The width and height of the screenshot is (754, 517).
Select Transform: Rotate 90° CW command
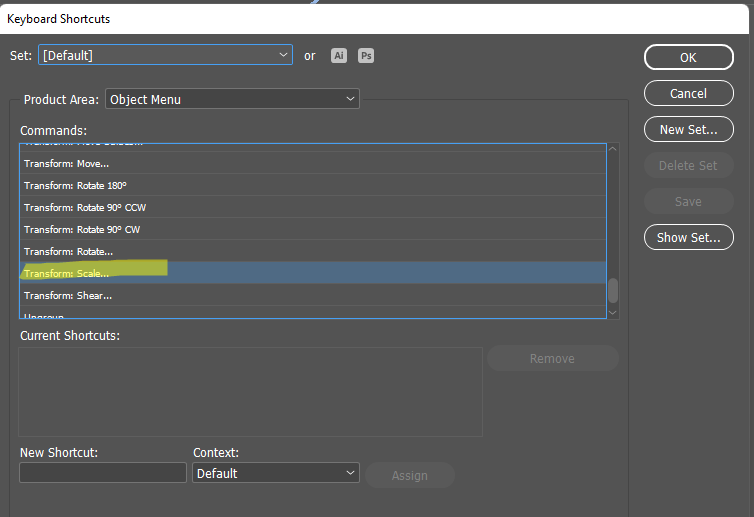click(x=313, y=229)
